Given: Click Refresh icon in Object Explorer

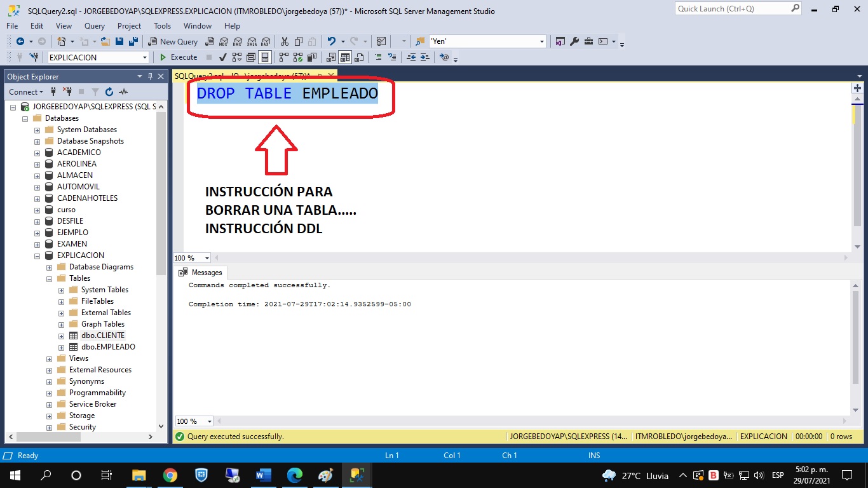Looking at the screenshot, I should point(109,92).
